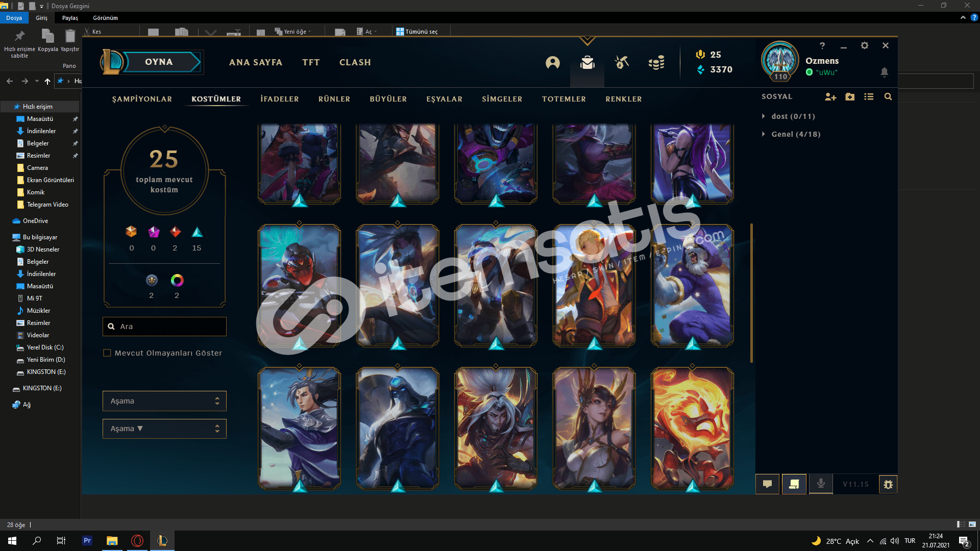Screen dimensions: 980x551
Task: Switch to the TOTEMLER tab
Action: (x=564, y=99)
